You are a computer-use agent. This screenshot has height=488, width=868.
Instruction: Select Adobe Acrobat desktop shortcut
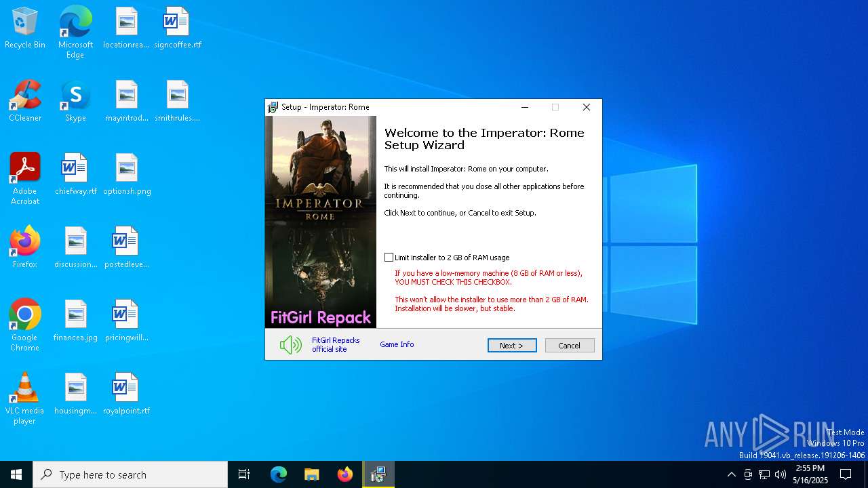pos(25,179)
